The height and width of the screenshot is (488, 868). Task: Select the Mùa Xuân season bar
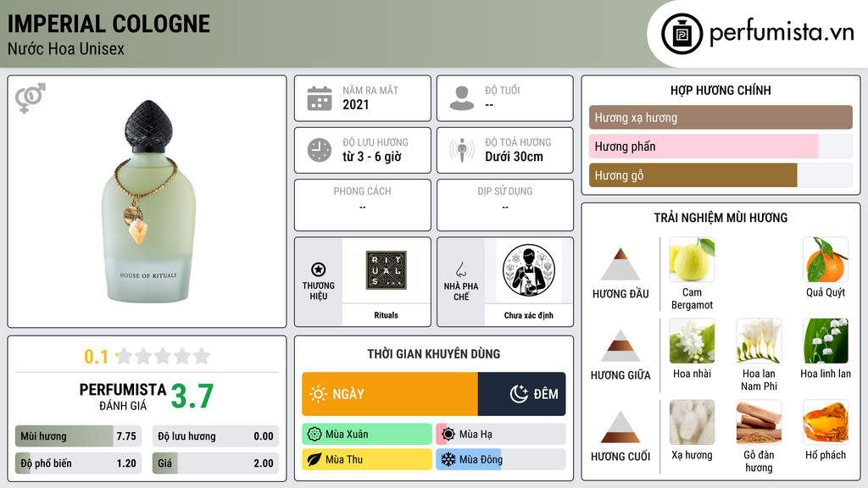tap(367, 435)
